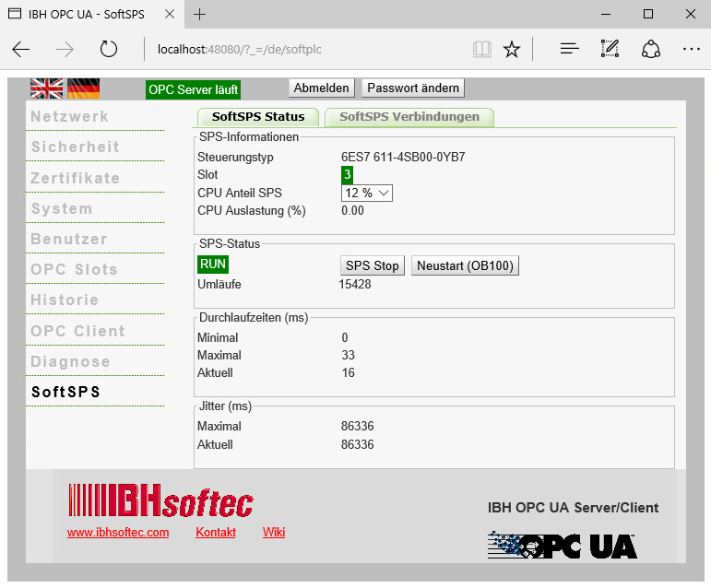Image resolution: width=711 pixels, height=588 pixels.
Task: Open the Zertifikate menu item
Action: click(x=76, y=178)
